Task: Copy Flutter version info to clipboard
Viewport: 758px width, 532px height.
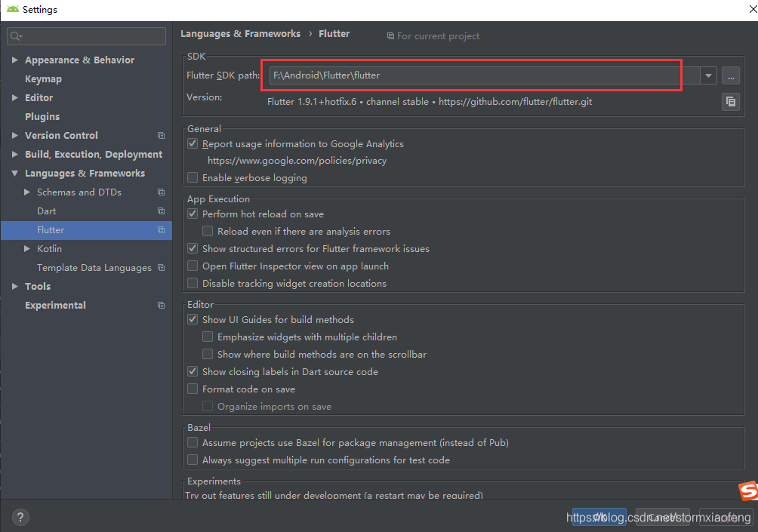Action: point(731,101)
